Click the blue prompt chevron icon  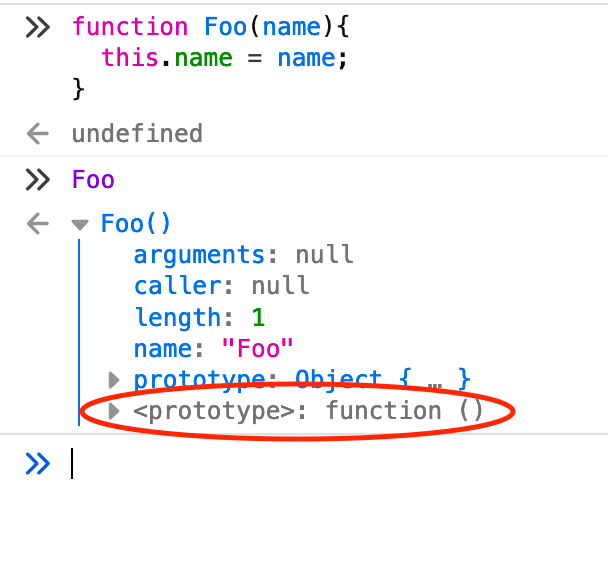[x=38, y=463]
